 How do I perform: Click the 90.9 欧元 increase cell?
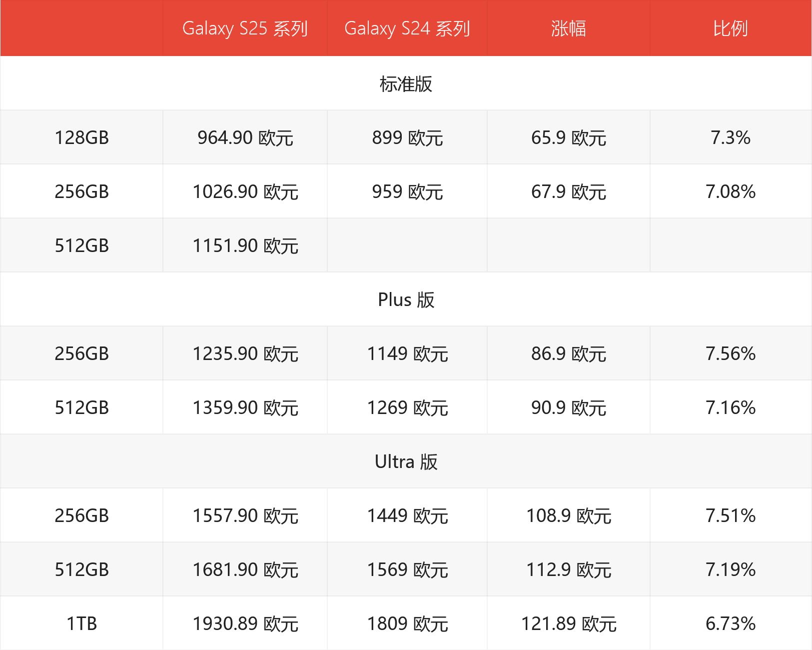click(569, 408)
